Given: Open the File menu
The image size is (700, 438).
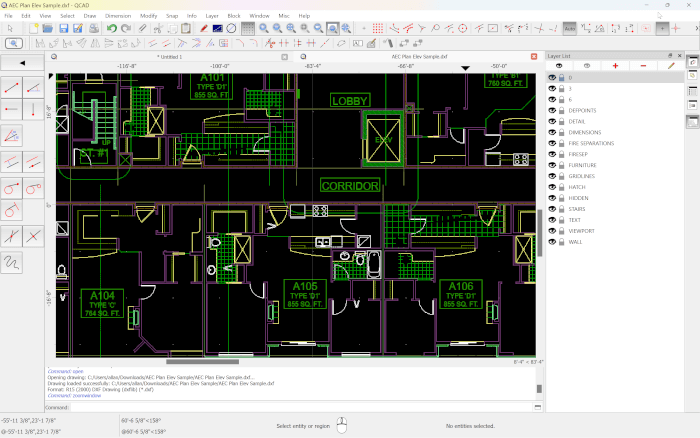Looking at the screenshot, I should 8,16.
